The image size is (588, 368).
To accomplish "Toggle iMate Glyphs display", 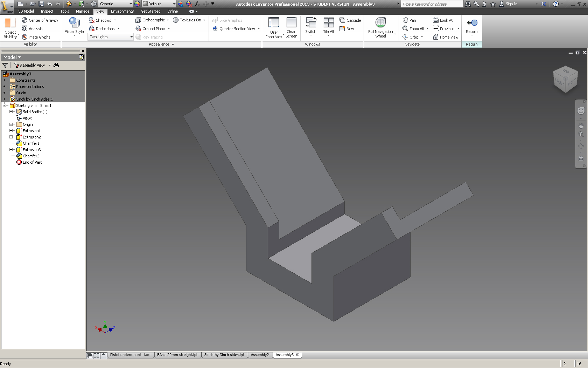I will (36, 37).
